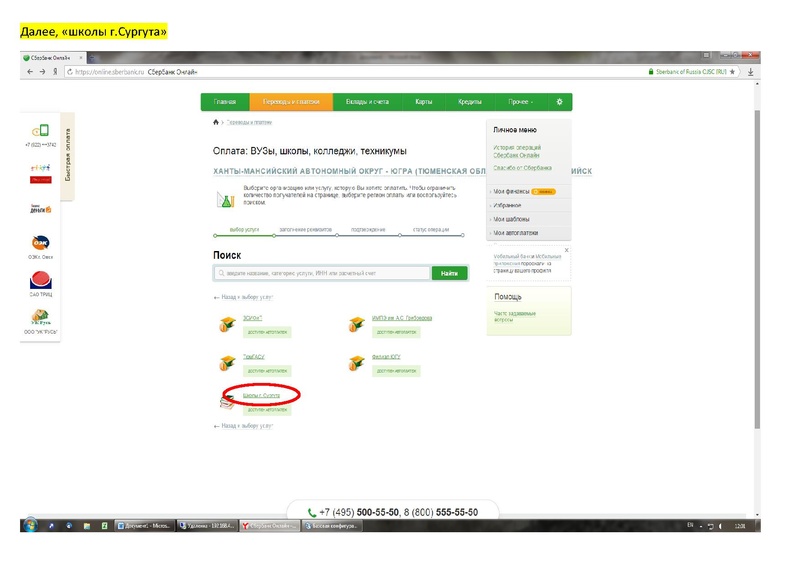Switch to the Карты tab
The height and width of the screenshot is (566, 800).
tap(424, 102)
